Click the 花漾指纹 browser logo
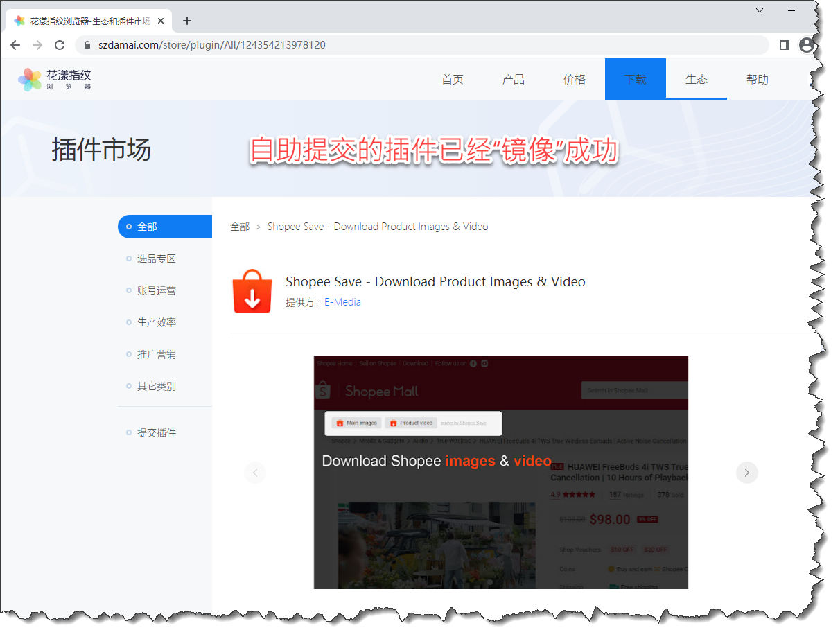840x639 pixels. [x=55, y=79]
